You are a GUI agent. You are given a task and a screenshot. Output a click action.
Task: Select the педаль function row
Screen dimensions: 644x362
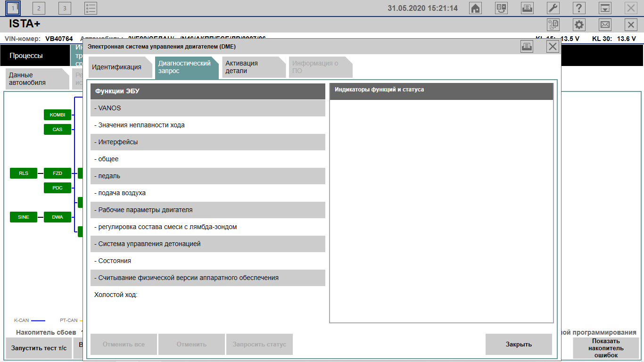pyautogui.click(x=208, y=176)
